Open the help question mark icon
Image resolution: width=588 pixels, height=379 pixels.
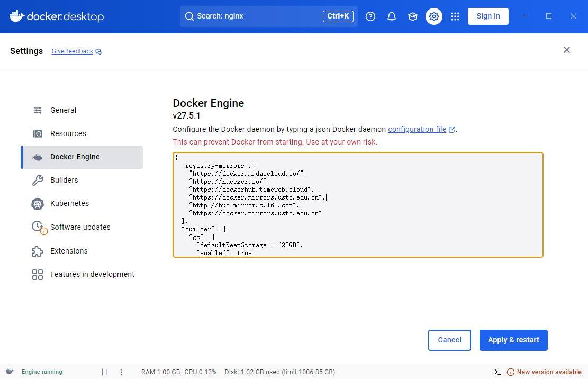[370, 16]
